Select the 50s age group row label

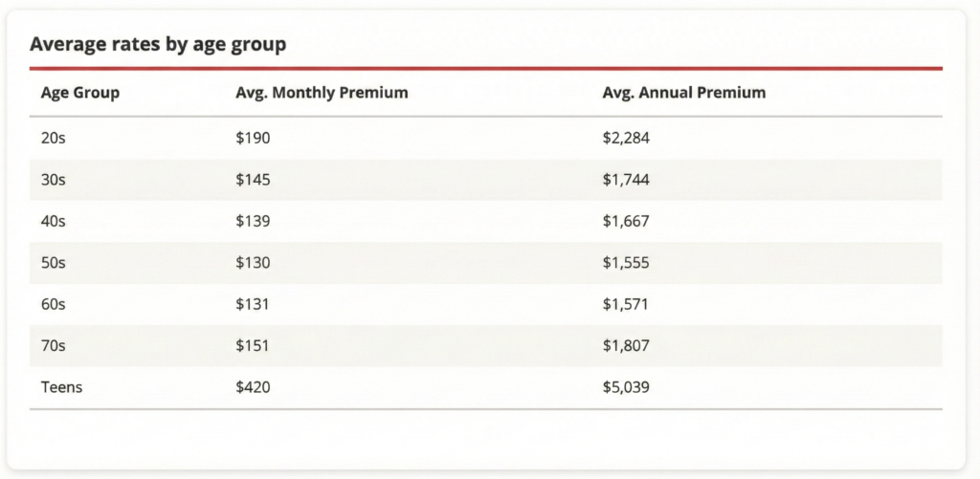54,263
